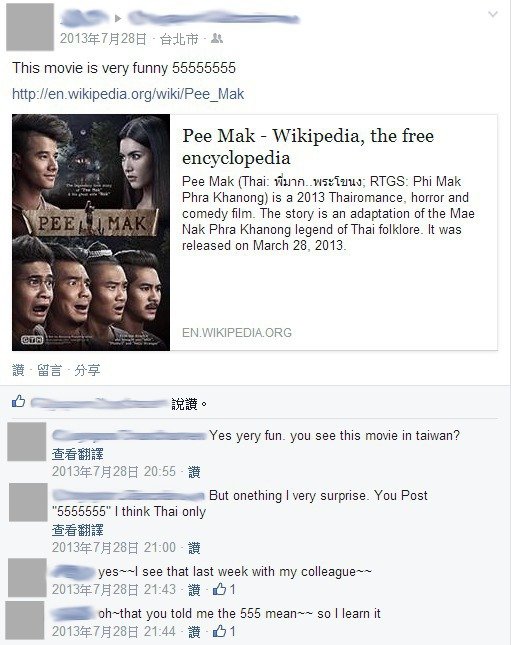Image resolution: width=511 pixels, height=645 pixels.
Task: Open the post options chevron menu
Action: pos(492,15)
